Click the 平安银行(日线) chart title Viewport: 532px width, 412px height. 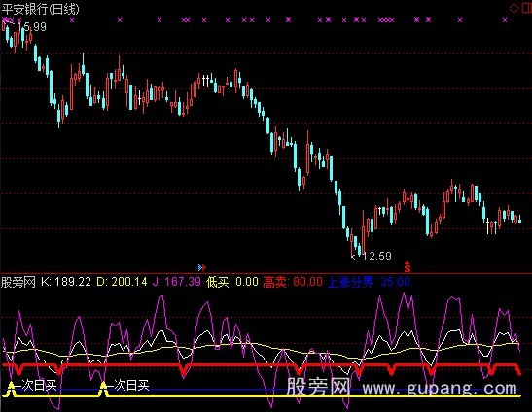coord(41,9)
